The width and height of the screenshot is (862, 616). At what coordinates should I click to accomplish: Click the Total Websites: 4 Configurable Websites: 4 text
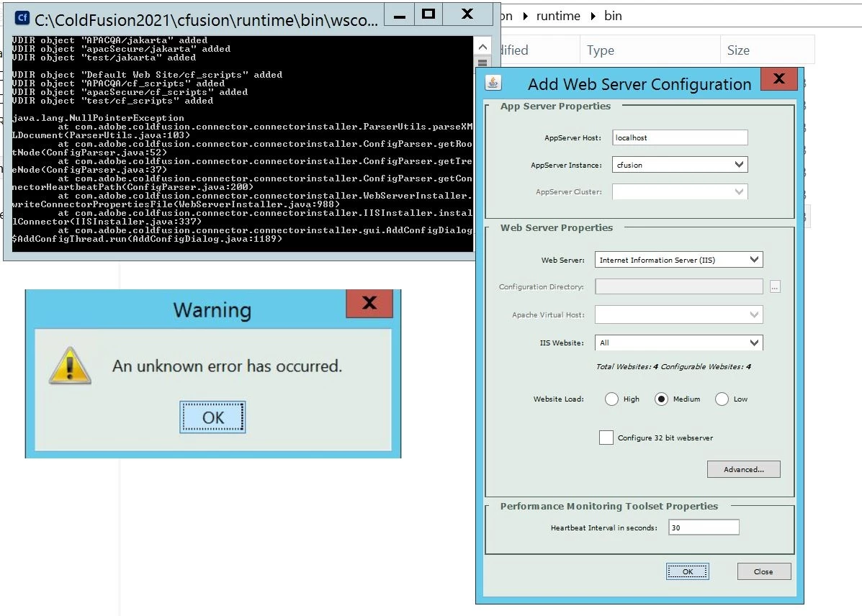click(673, 366)
